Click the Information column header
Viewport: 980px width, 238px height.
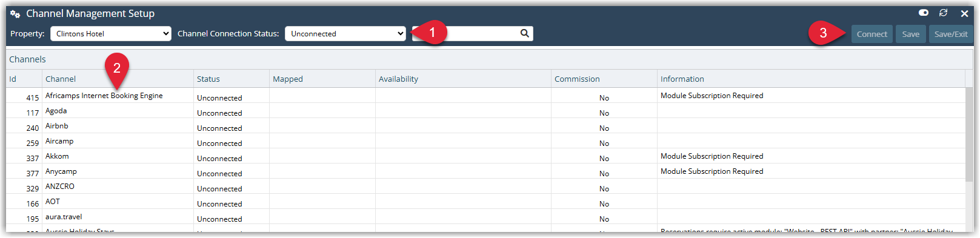tap(811, 79)
